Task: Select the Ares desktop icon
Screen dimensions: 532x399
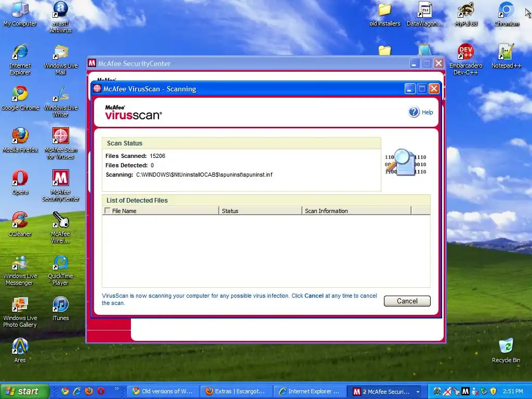Action: [x=20, y=351]
